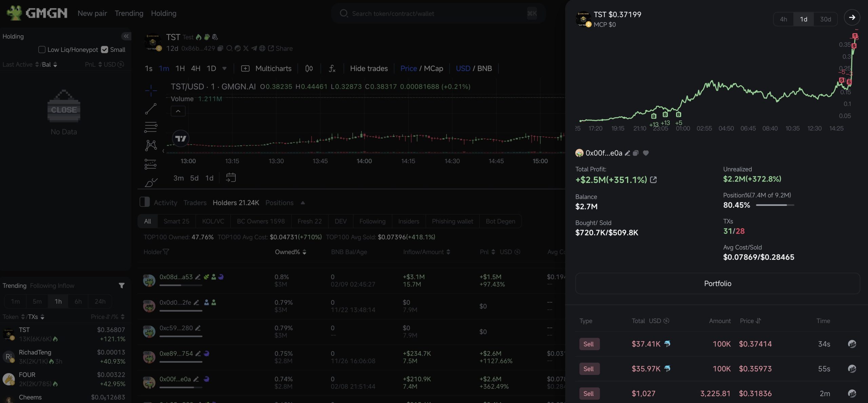This screenshot has width=868, height=403.
Task: Expand the timeframe dropdown after 1D
Action: coord(224,68)
